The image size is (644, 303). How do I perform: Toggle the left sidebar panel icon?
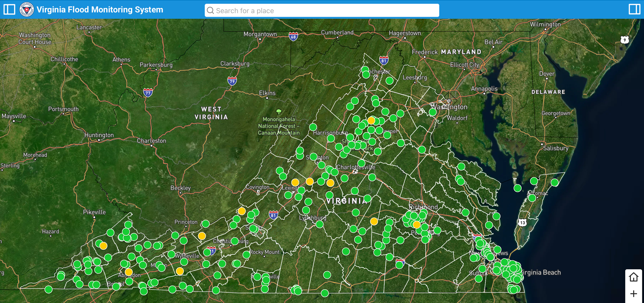9,10
